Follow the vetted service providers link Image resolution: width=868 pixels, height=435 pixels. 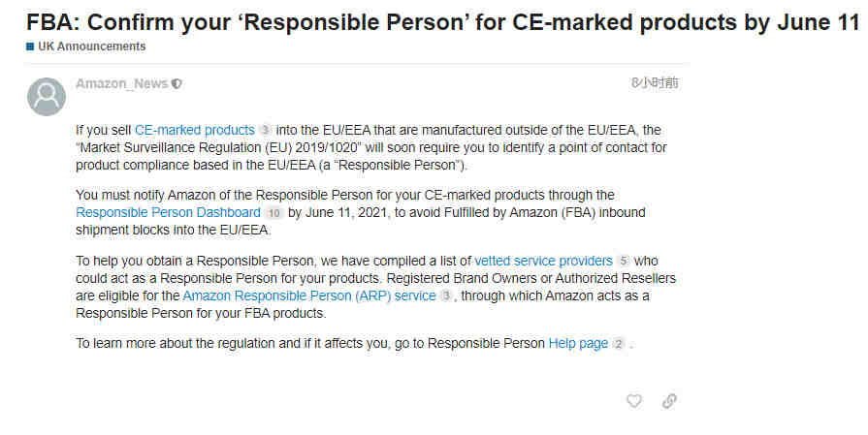pos(544,261)
